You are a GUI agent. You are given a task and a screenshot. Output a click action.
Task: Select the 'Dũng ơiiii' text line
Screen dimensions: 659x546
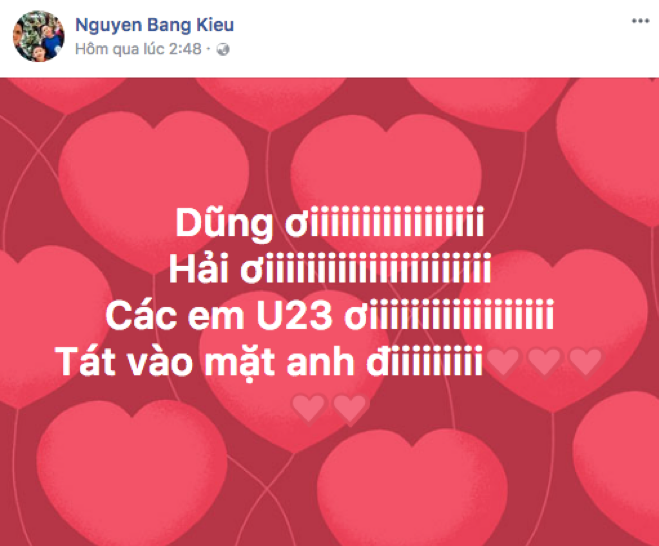click(x=330, y=224)
